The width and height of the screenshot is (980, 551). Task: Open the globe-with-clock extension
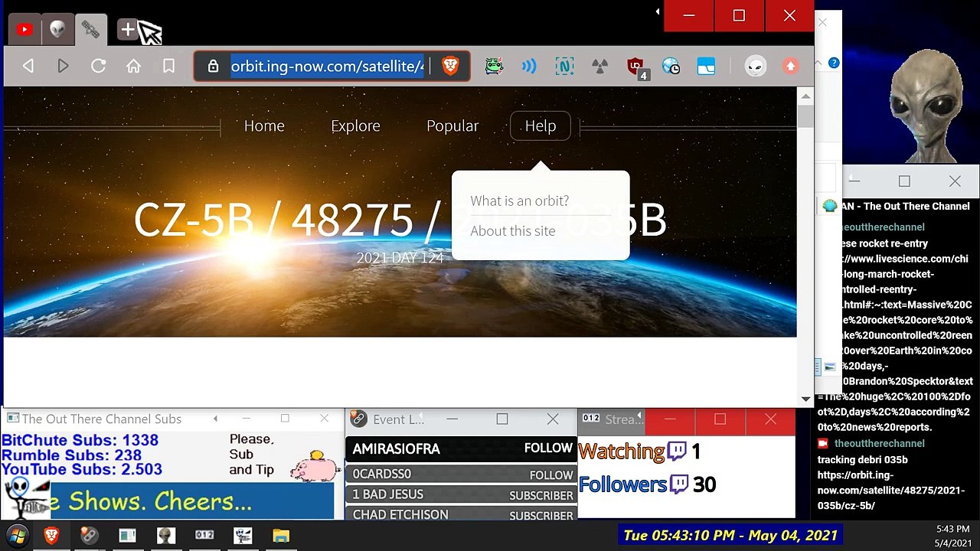click(x=671, y=67)
